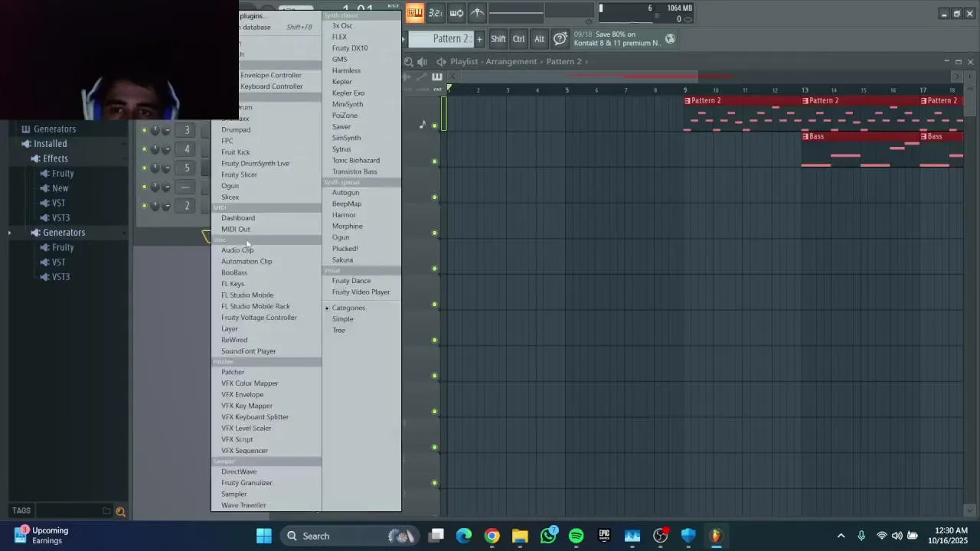The height and width of the screenshot is (551, 980).
Task: Click the TAGS filter field
Action: tap(67, 511)
